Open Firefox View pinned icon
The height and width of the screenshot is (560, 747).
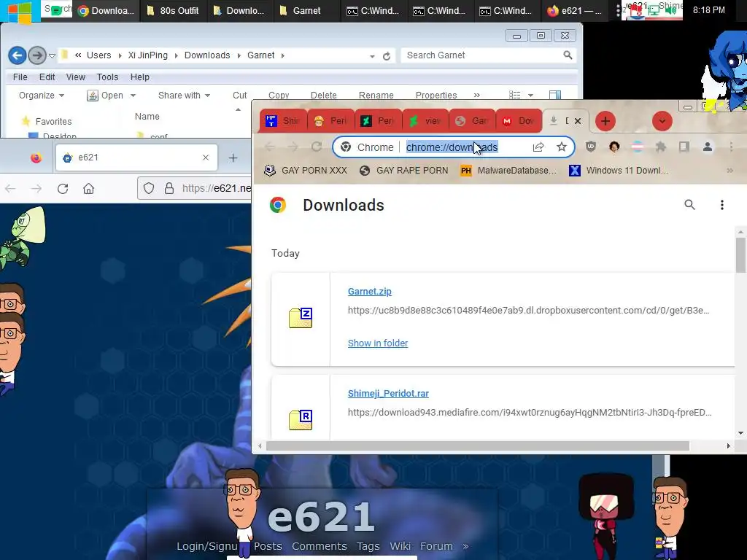click(36, 157)
